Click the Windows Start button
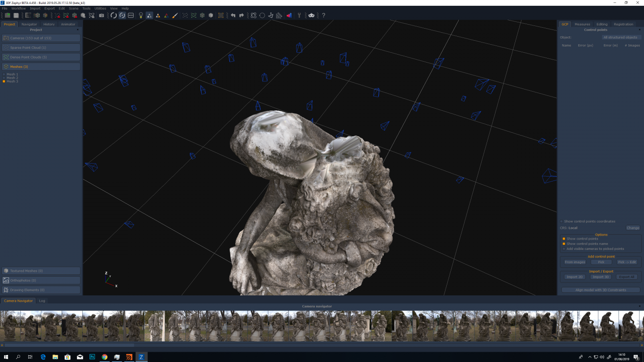Image resolution: width=644 pixels, height=362 pixels. click(x=6, y=357)
